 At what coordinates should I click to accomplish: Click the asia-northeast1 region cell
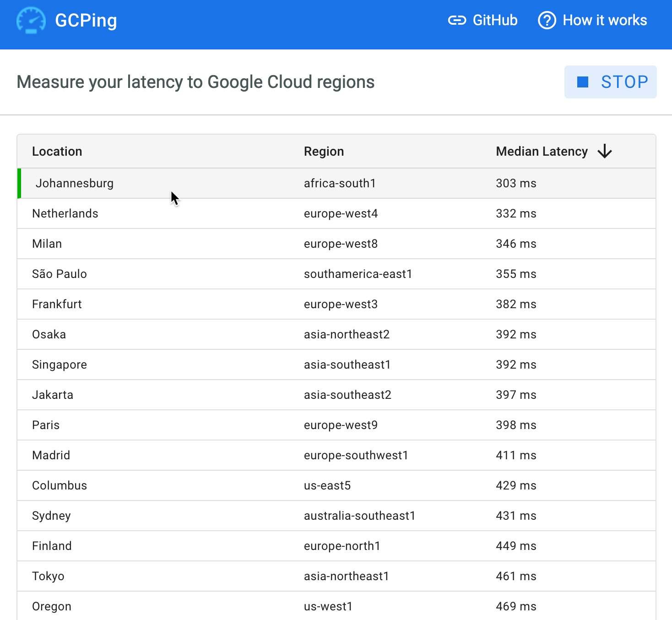click(x=346, y=576)
